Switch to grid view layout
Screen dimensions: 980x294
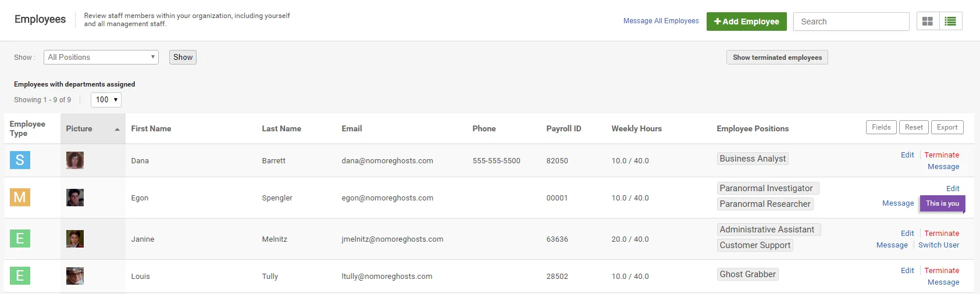point(928,21)
